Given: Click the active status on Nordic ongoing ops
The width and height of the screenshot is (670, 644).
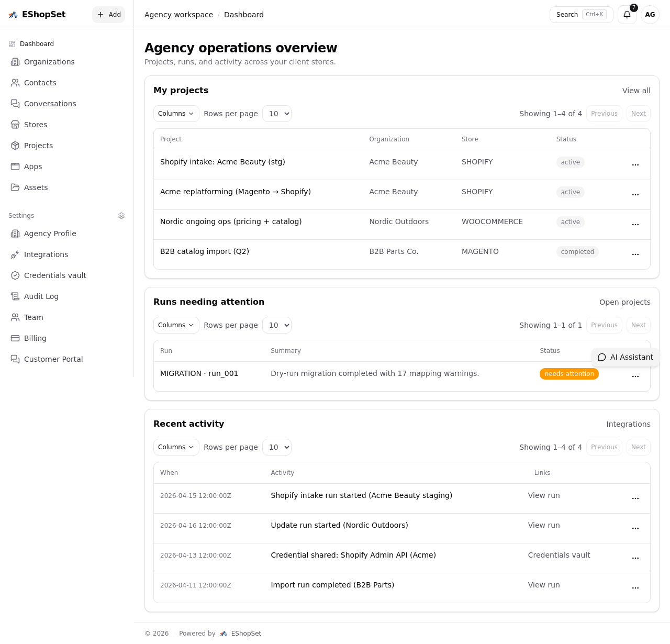Looking at the screenshot, I should pos(570,222).
